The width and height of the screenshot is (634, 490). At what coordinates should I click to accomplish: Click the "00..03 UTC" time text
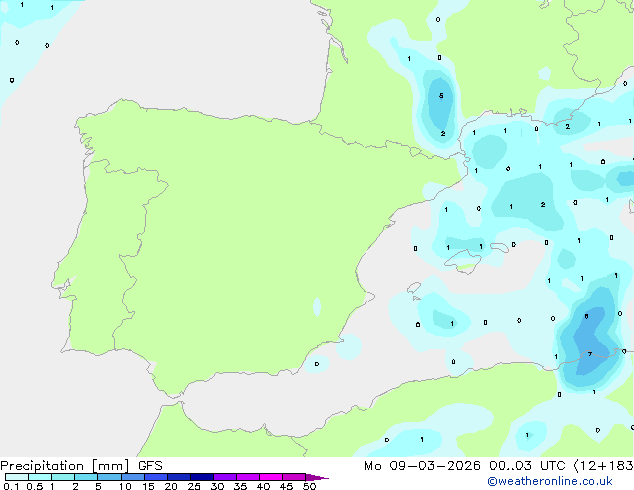click(527, 466)
